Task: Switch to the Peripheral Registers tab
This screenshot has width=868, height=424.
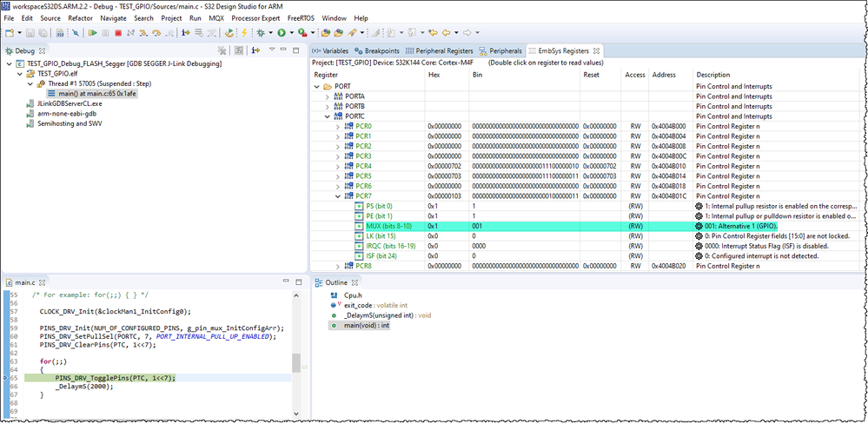Action: coord(442,51)
